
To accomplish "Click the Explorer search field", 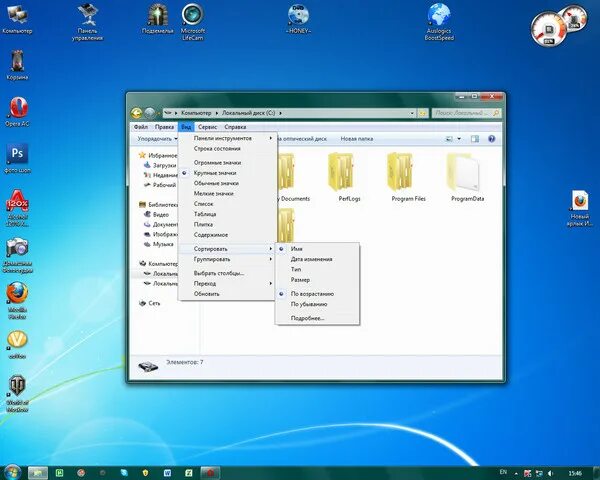I will 466,113.
